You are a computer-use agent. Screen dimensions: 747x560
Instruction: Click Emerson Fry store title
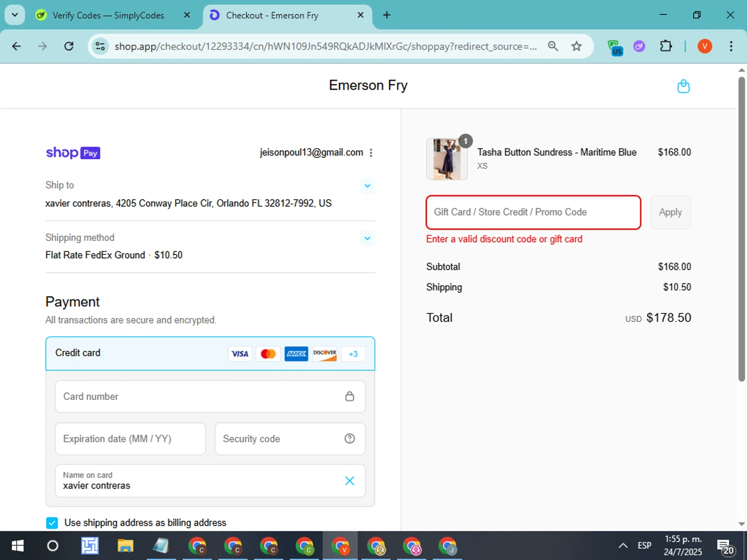368,86
